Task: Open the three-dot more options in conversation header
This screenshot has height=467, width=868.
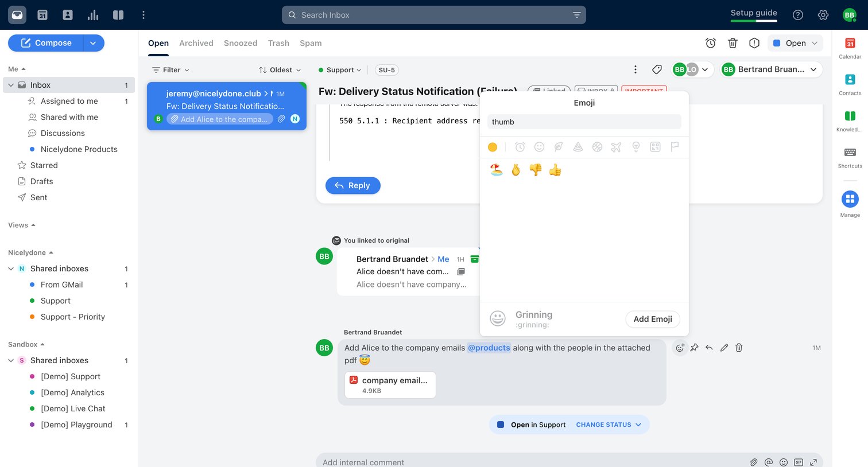Action: (635, 69)
